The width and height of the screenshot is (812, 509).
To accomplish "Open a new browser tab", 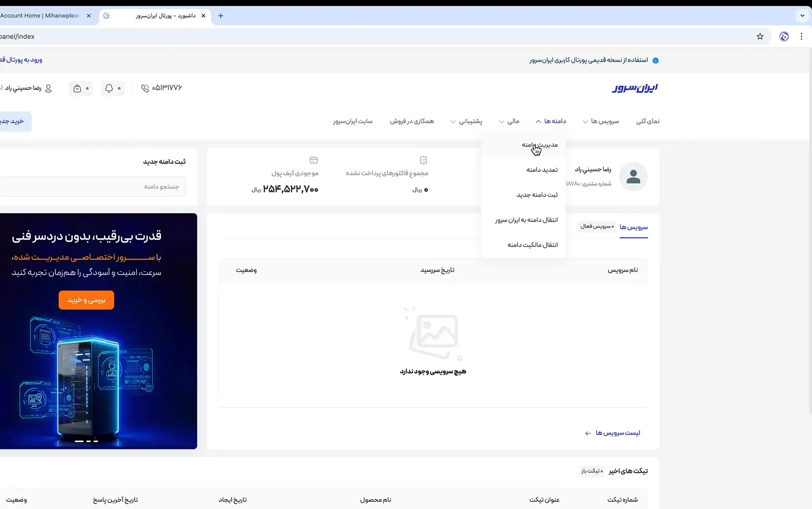I will coord(220,16).
